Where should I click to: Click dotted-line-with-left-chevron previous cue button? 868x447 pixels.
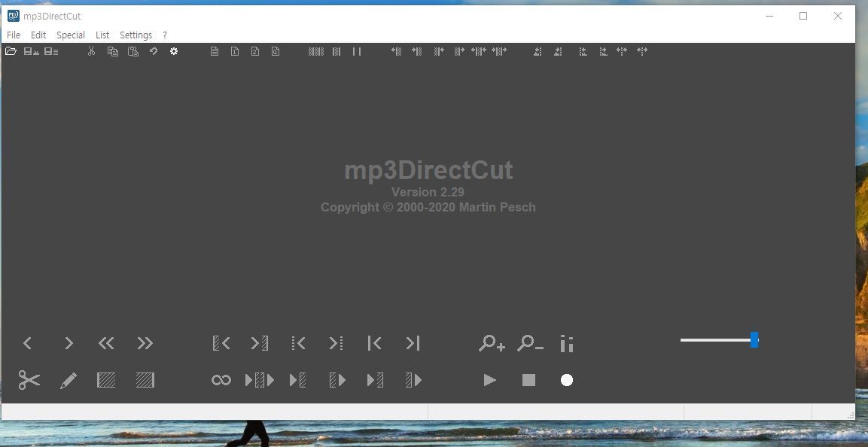point(298,344)
